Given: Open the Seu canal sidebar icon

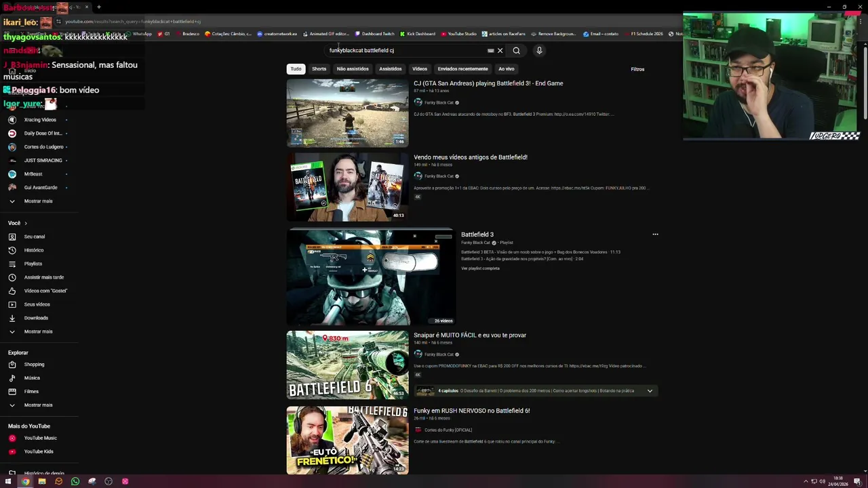Looking at the screenshot, I should click(12, 237).
